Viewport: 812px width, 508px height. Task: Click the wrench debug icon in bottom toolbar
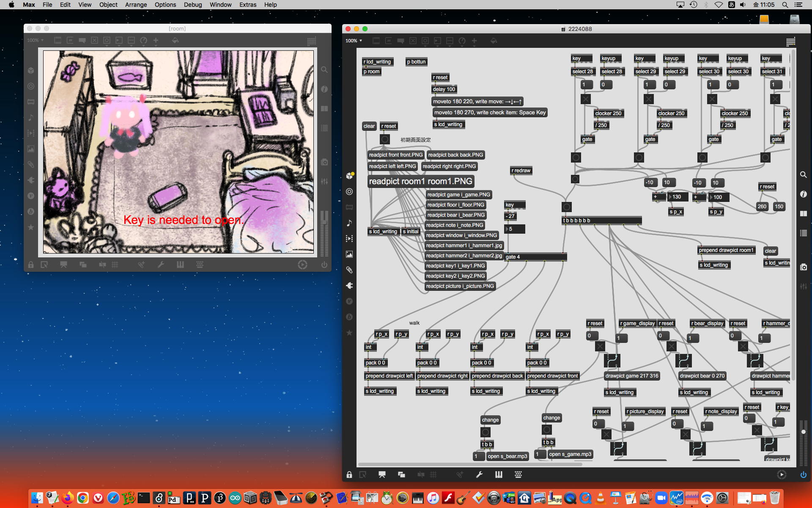(479, 475)
